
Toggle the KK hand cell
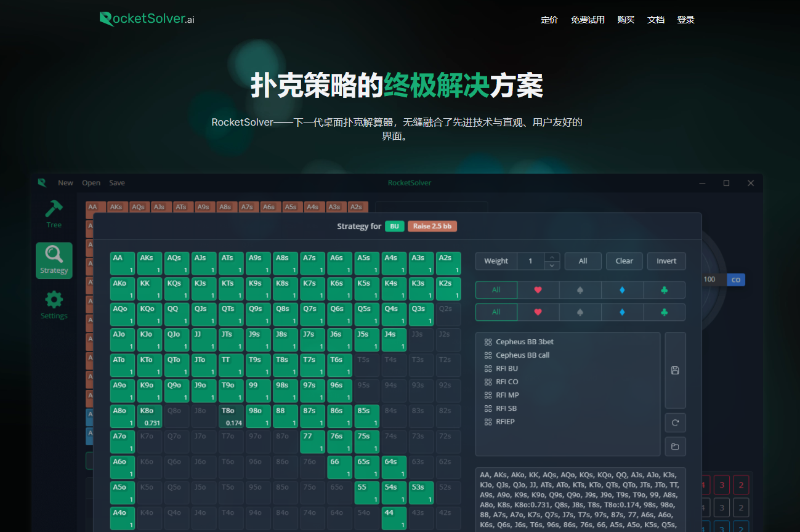click(x=149, y=289)
